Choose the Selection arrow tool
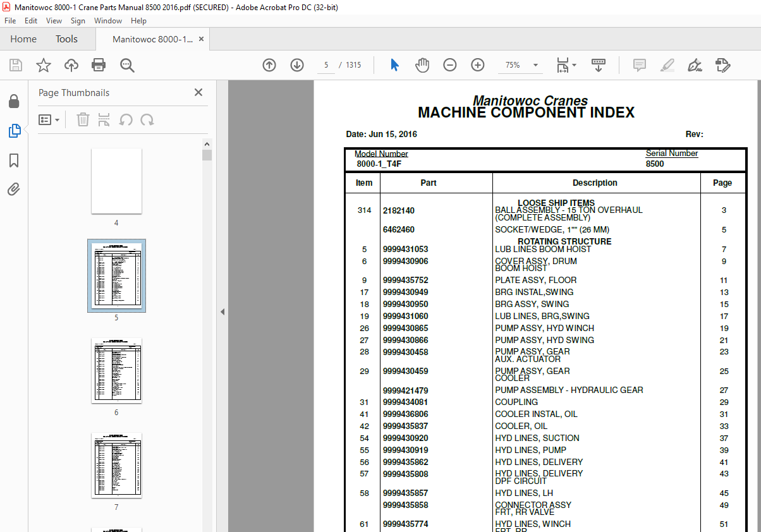Viewport: 761px width, 532px height. 394,65
